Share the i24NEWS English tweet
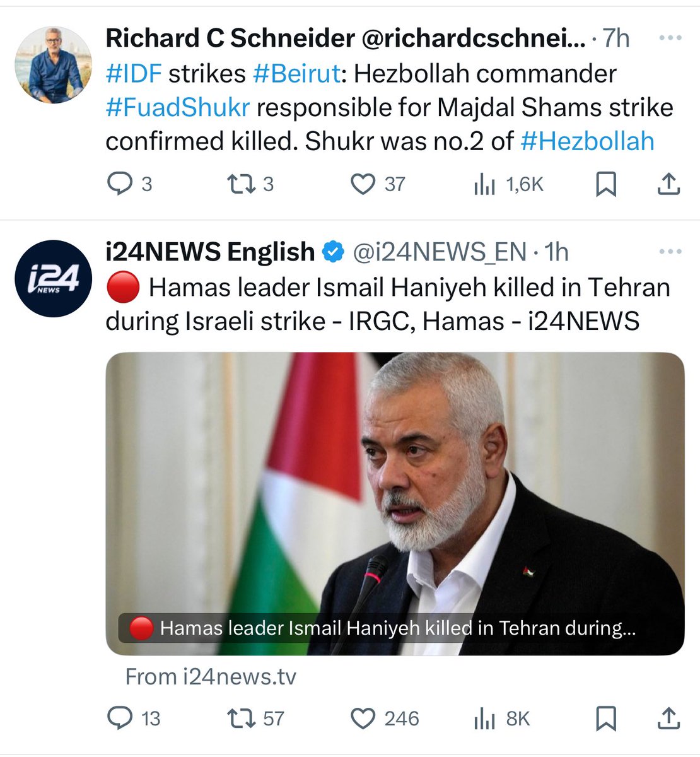The width and height of the screenshot is (700, 757). click(668, 718)
